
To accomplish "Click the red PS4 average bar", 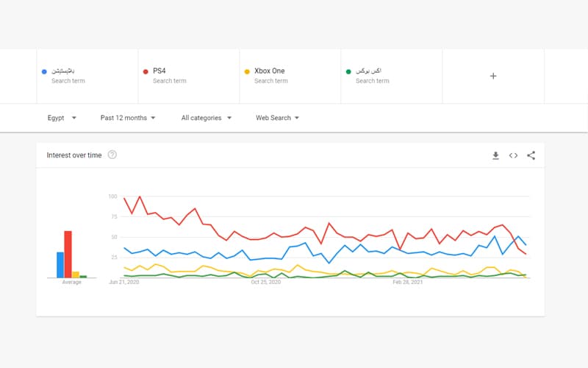I will [68, 254].
